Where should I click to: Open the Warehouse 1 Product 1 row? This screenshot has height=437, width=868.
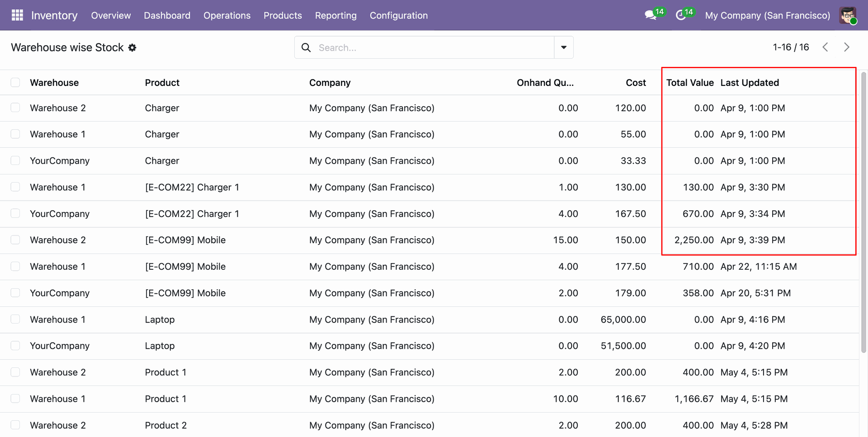429,399
